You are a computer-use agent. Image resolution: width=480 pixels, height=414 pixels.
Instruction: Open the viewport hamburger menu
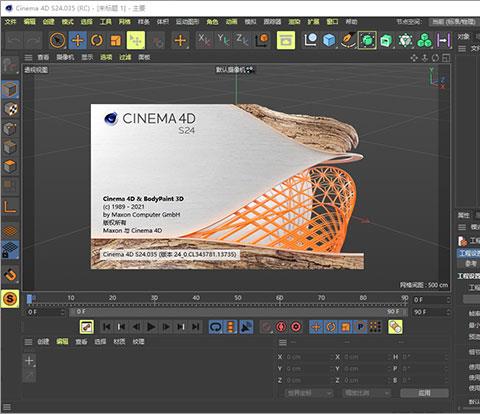coord(29,58)
